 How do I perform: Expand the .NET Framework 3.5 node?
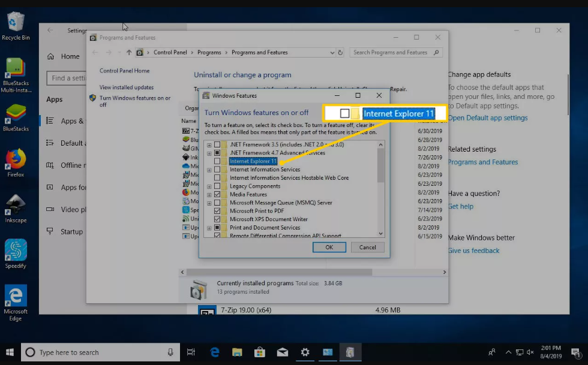209,145
